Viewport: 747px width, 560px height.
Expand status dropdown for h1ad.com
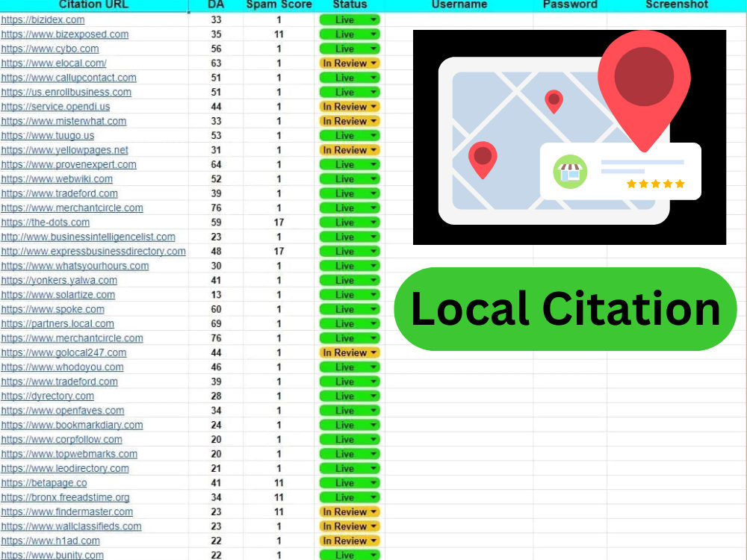coord(374,541)
